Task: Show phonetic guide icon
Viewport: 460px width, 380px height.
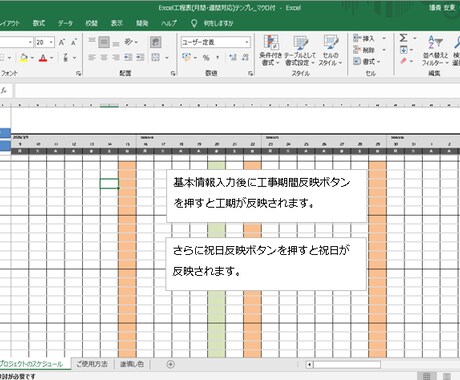Action: [x=66, y=58]
